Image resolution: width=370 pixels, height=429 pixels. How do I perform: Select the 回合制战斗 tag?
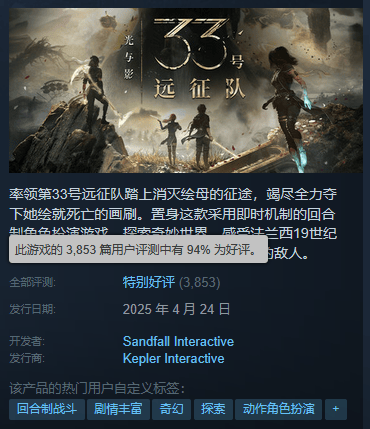(x=47, y=409)
